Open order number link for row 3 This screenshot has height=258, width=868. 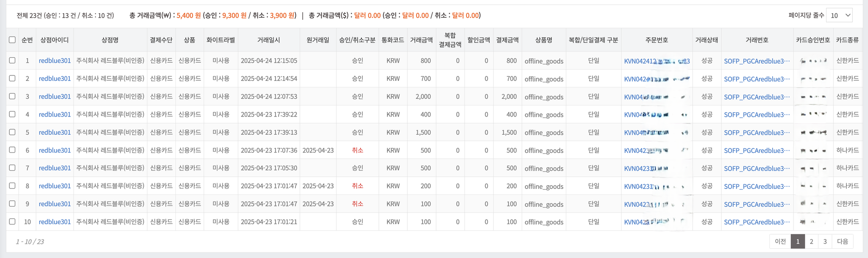[655, 97]
